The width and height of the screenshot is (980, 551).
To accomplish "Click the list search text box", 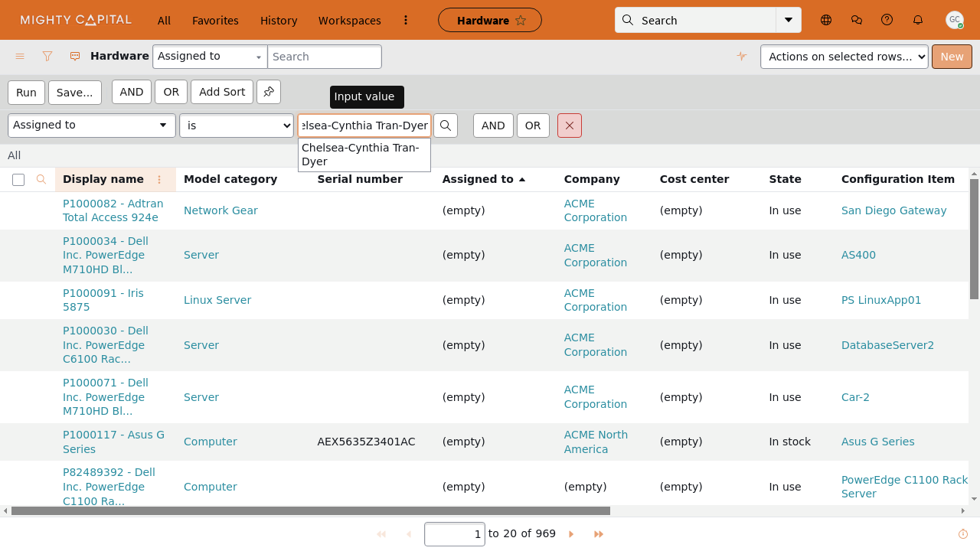I will (x=324, y=57).
